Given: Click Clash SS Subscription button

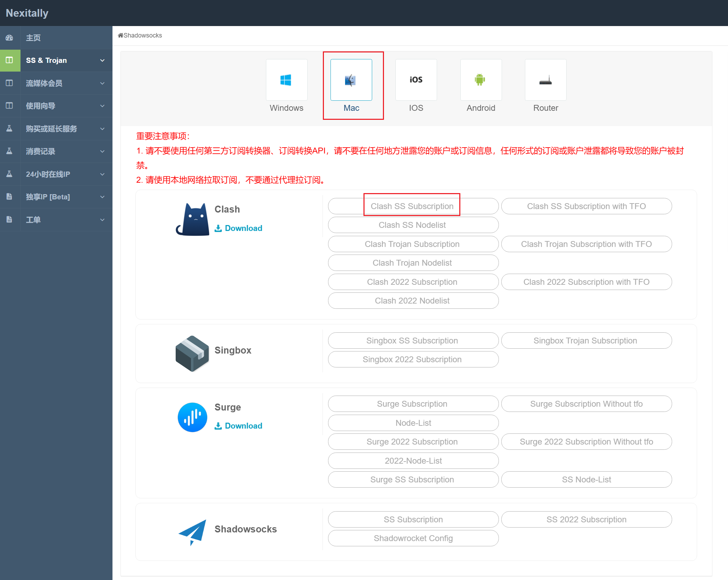Looking at the screenshot, I should click(x=412, y=206).
